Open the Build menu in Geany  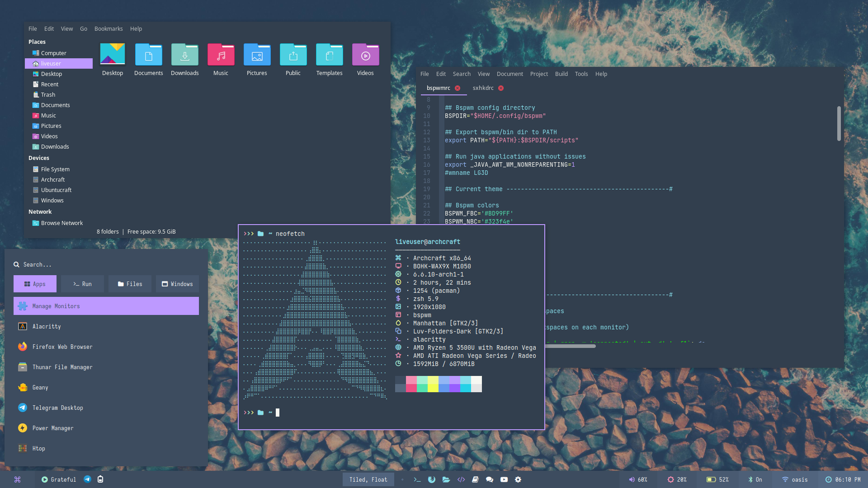click(561, 74)
